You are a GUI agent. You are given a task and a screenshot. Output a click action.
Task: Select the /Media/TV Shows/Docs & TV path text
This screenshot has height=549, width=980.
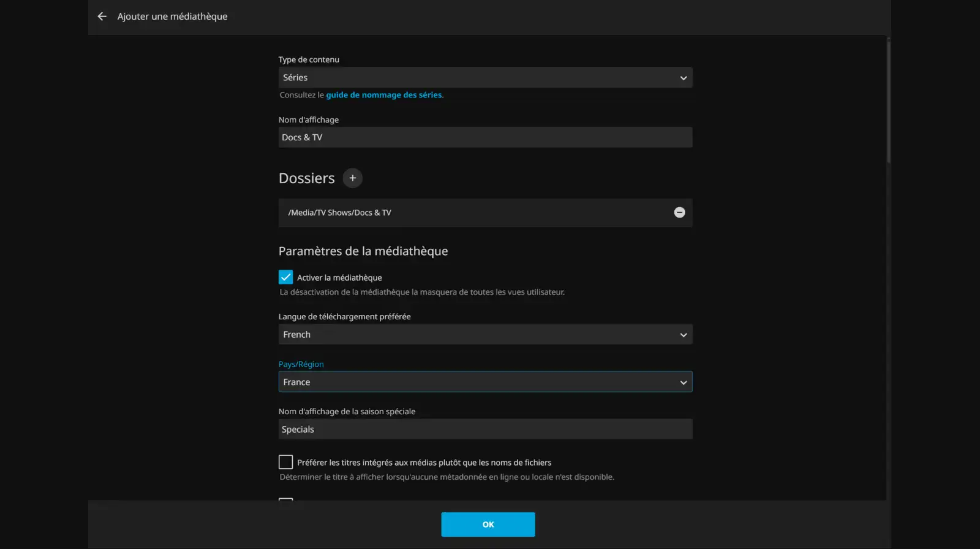click(339, 213)
